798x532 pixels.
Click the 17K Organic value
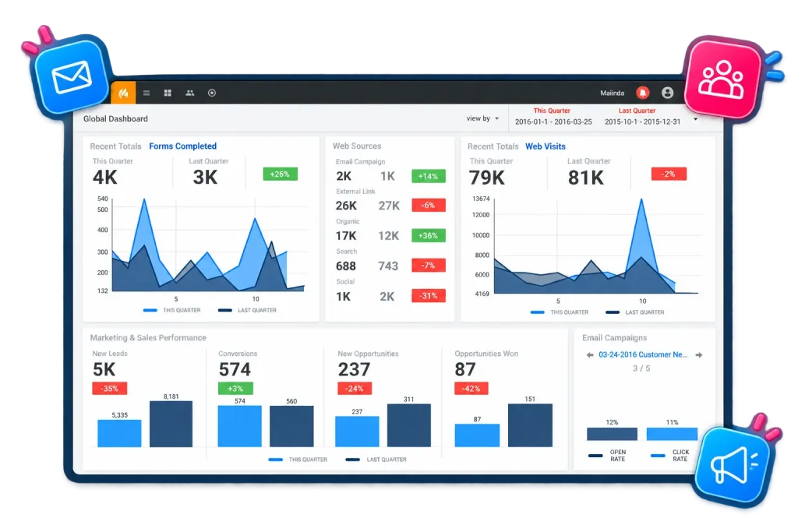[x=346, y=235]
